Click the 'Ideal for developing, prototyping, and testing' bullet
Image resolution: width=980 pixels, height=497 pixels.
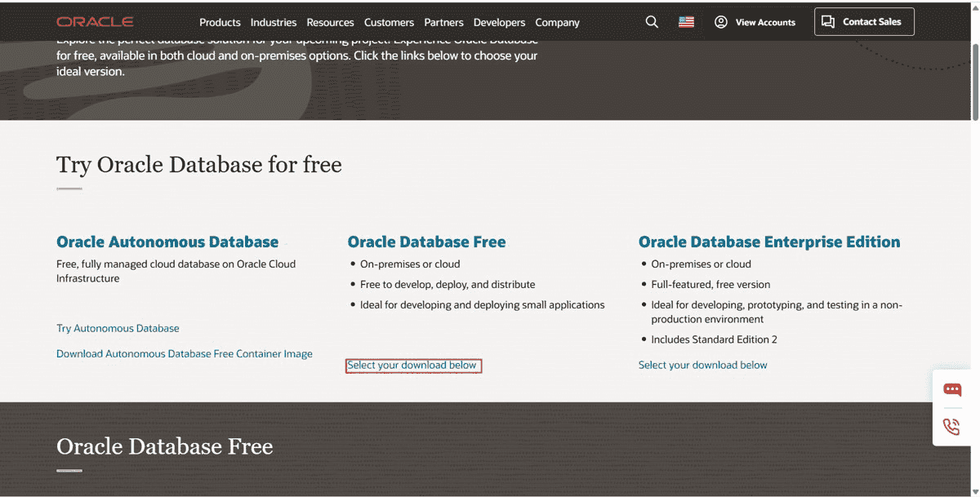[x=777, y=312]
